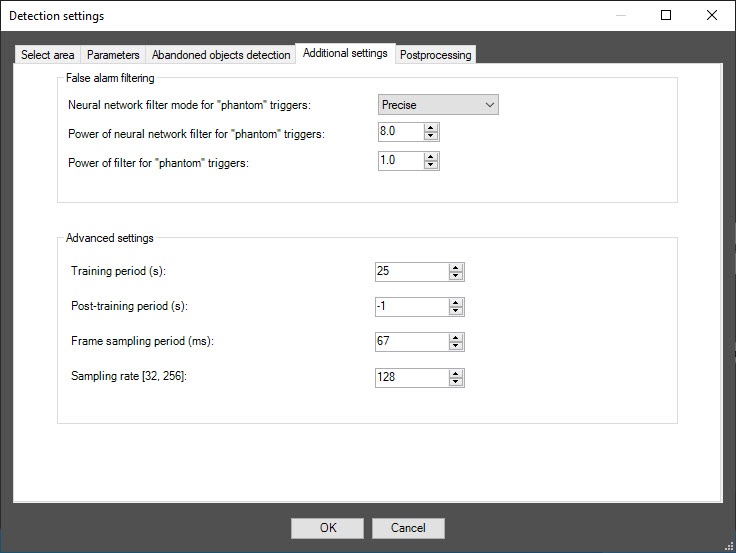The width and height of the screenshot is (736, 553).
Task: Decrease power of neural network filter value
Action: (431, 136)
